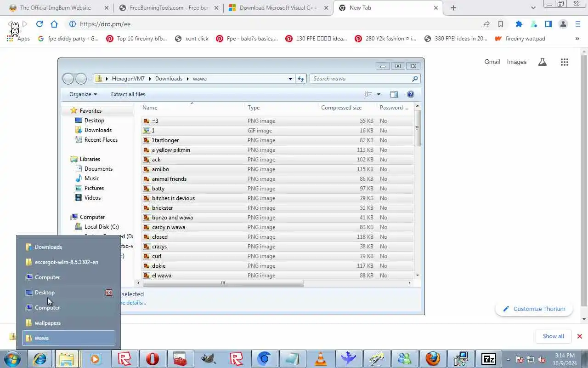
Task: Toggle the explorer preview pane
Action: tap(394, 94)
